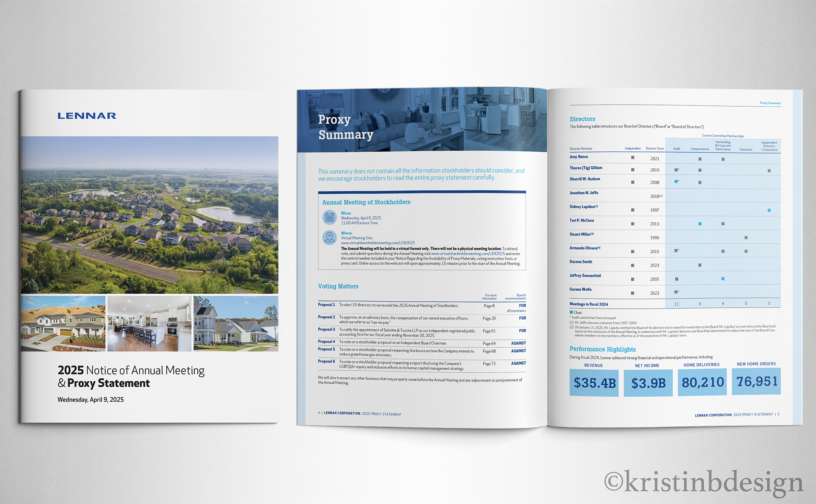Image resolution: width=816 pixels, height=504 pixels.
Task: Click the Proxy Summary heading
Action: click(346, 127)
